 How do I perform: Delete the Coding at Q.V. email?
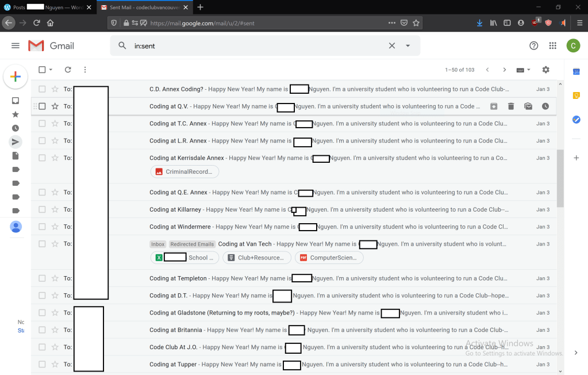coord(511,106)
